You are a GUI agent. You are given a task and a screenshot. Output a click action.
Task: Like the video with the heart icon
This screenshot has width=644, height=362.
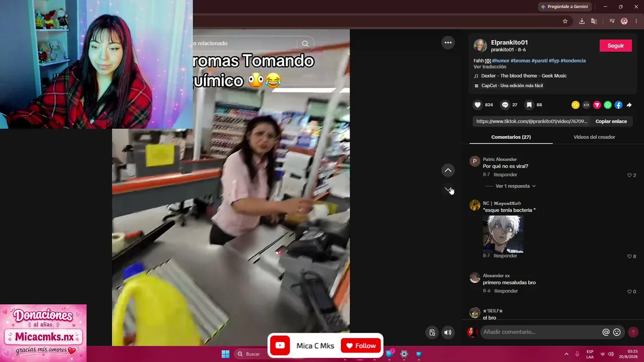477,105
